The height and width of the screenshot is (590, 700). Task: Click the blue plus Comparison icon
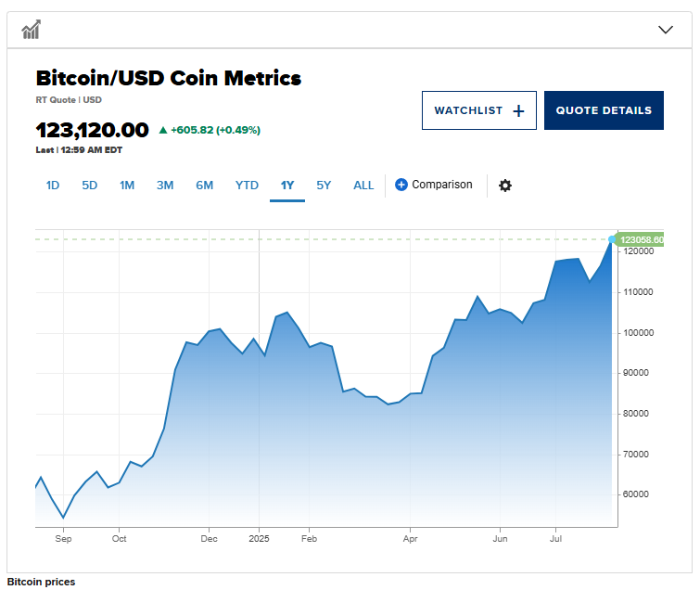401,185
